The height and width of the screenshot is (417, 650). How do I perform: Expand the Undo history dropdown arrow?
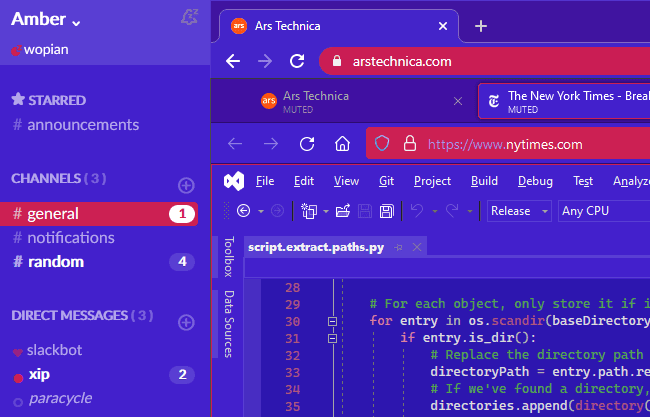coord(434,211)
